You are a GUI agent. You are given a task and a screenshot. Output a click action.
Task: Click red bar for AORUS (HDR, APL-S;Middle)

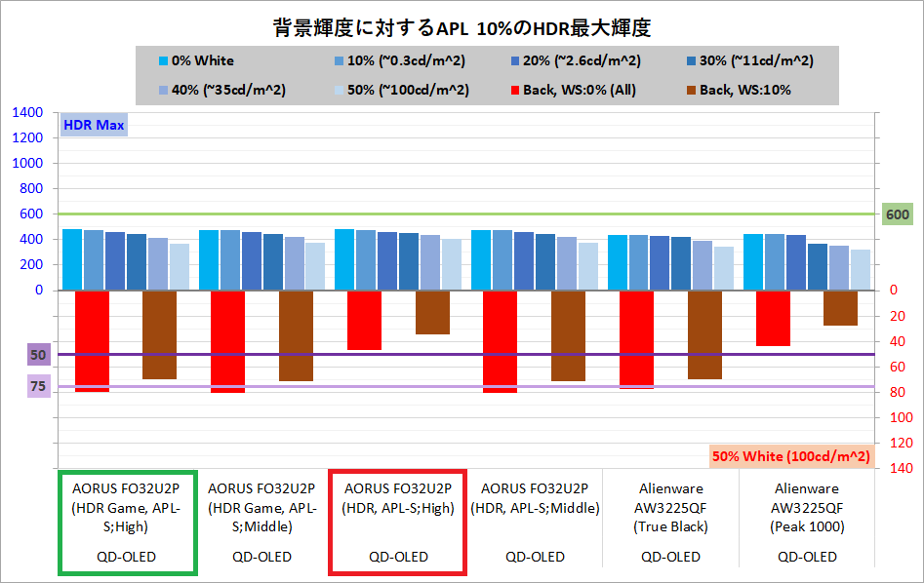point(501,341)
